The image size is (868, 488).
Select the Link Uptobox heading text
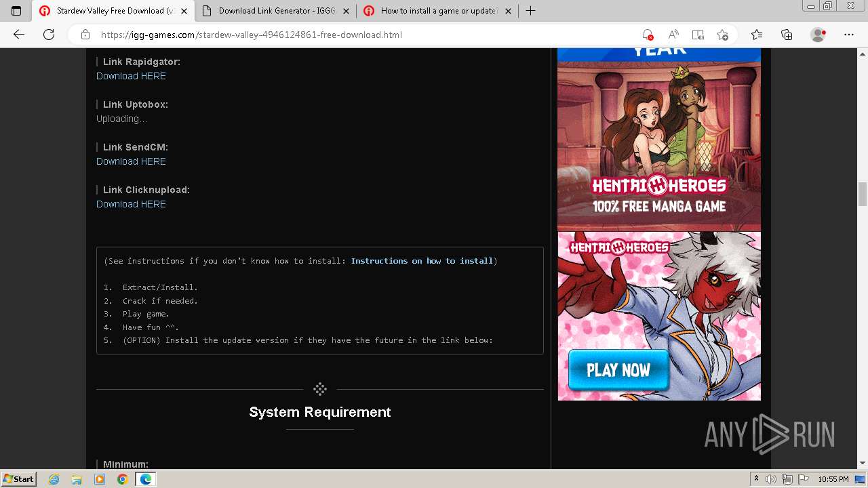[x=136, y=104]
